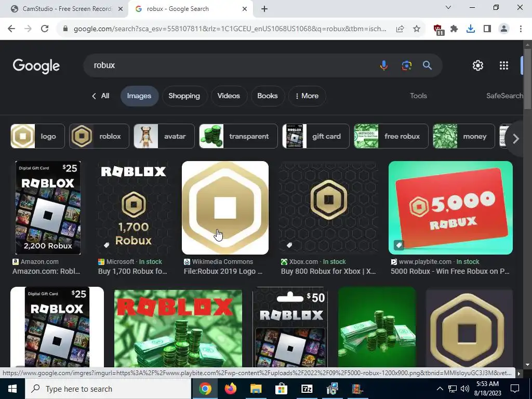
Task: Open 7-Zip from the taskbar
Action: tap(307, 389)
